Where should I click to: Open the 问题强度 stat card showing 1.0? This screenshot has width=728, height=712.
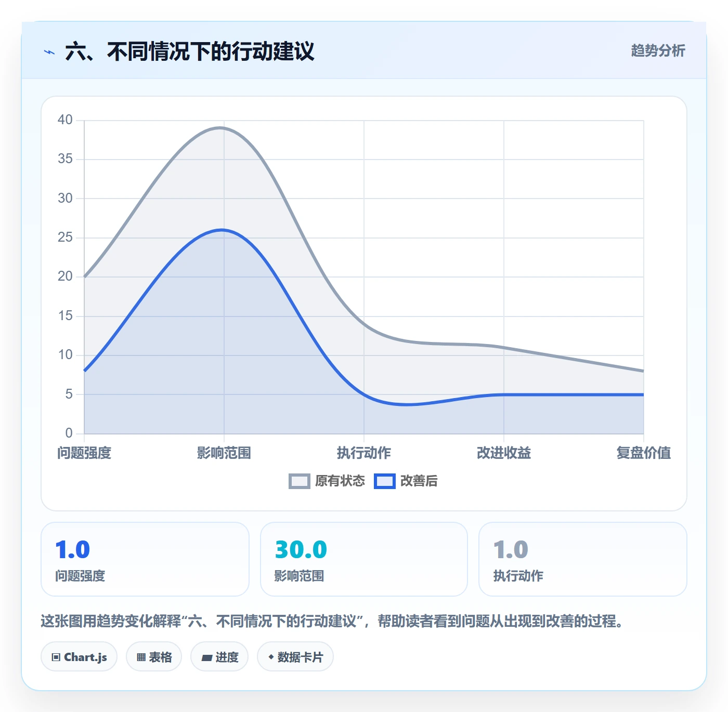[x=145, y=559]
